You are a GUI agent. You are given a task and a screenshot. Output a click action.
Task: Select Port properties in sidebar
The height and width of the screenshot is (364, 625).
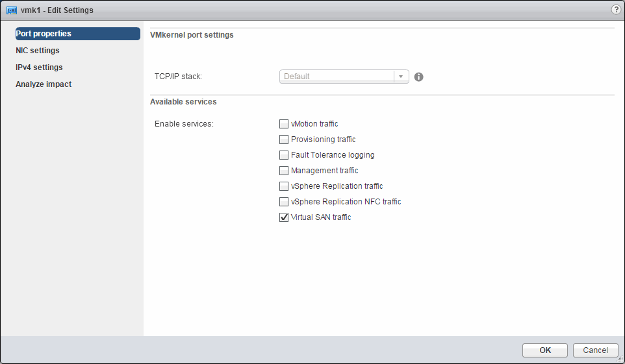[77, 34]
